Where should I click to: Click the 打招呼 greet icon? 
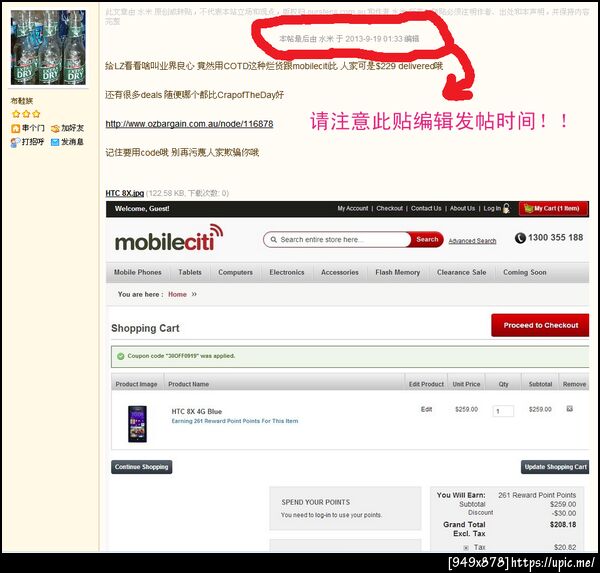click(x=16, y=142)
